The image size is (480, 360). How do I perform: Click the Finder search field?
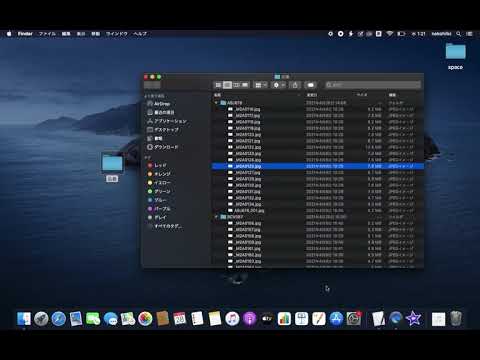373,85
